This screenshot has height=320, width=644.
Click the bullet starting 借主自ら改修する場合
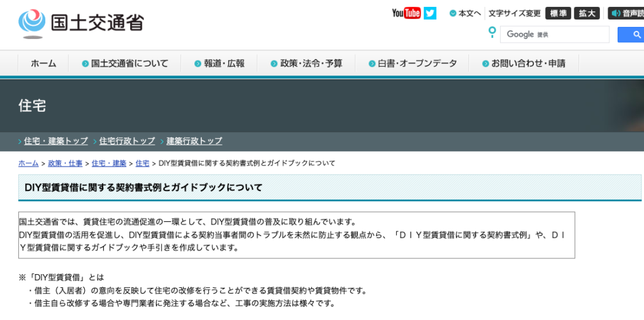pos(182,304)
